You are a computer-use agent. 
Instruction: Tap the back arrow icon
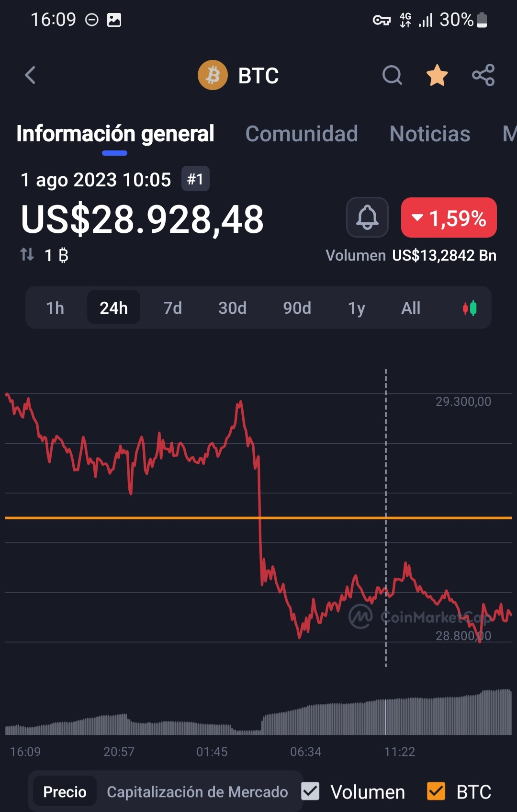[x=30, y=75]
